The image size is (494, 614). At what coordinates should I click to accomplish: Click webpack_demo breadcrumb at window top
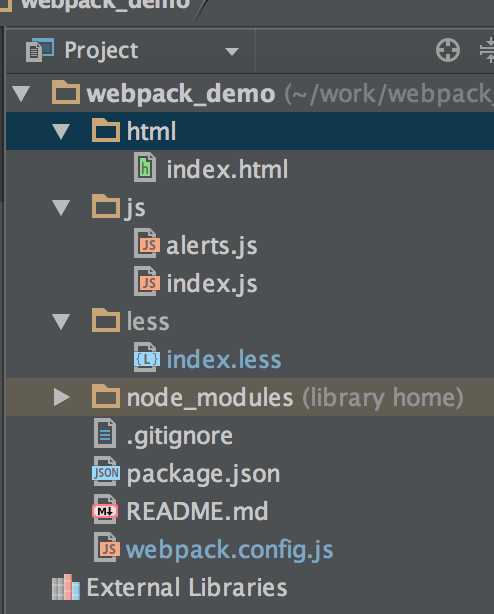(105, 5)
